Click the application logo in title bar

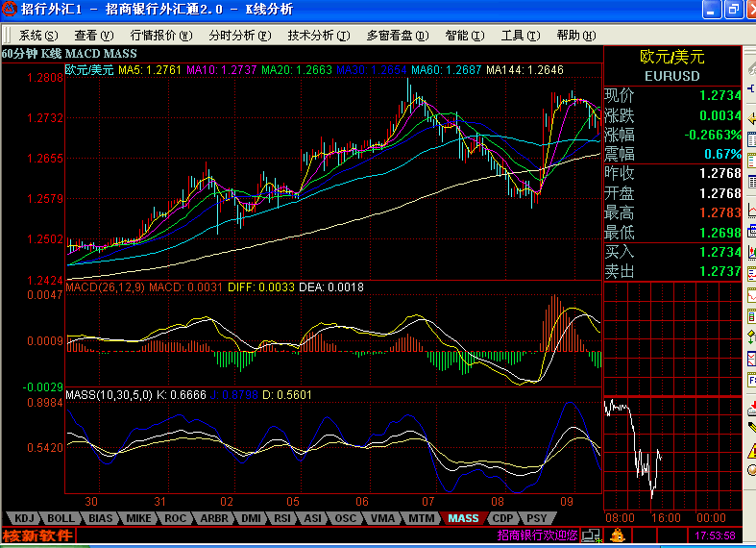pos(10,9)
